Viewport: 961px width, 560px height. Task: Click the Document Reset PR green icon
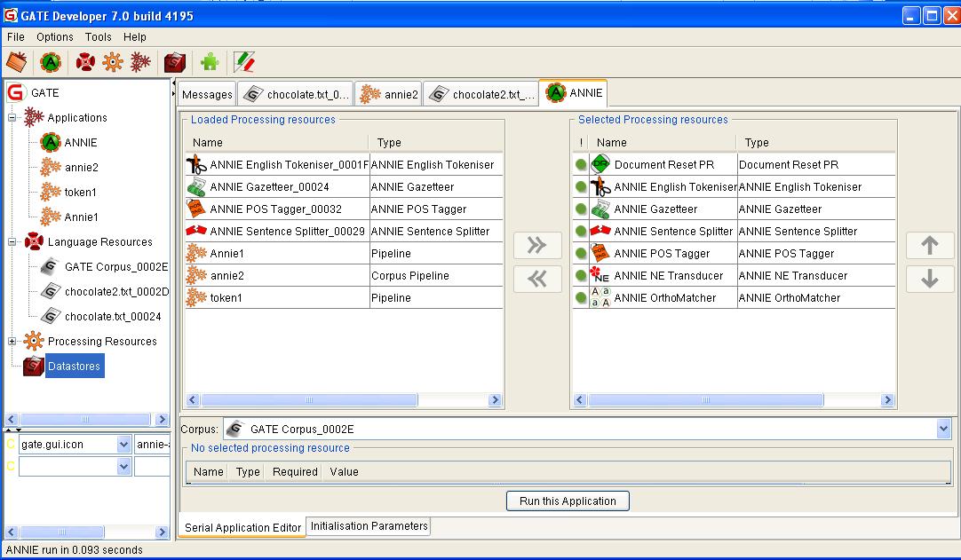(x=600, y=163)
